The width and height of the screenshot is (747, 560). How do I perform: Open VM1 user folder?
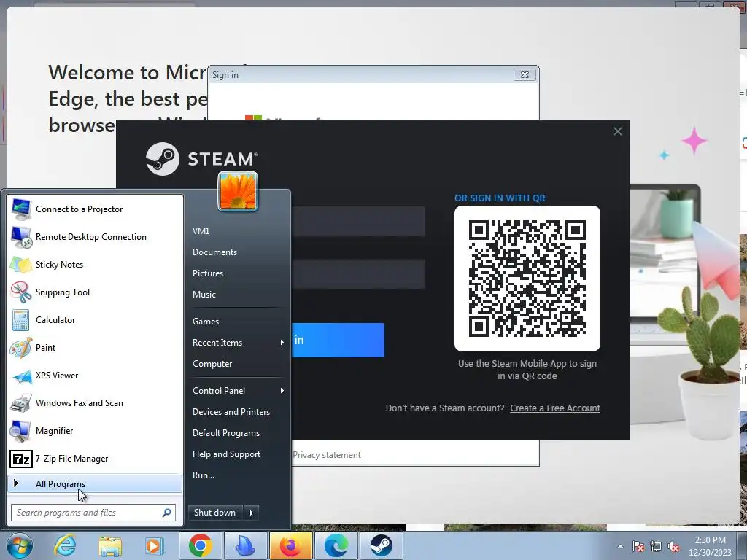point(201,231)
